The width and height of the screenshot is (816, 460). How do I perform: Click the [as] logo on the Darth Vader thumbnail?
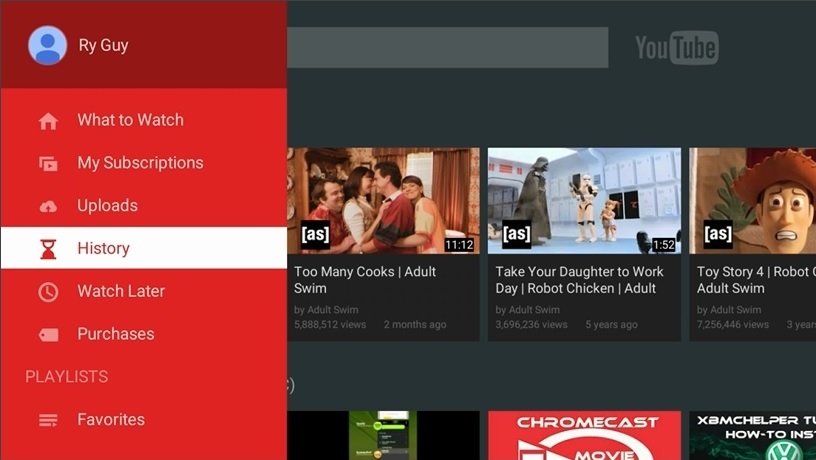pos(516,234)
